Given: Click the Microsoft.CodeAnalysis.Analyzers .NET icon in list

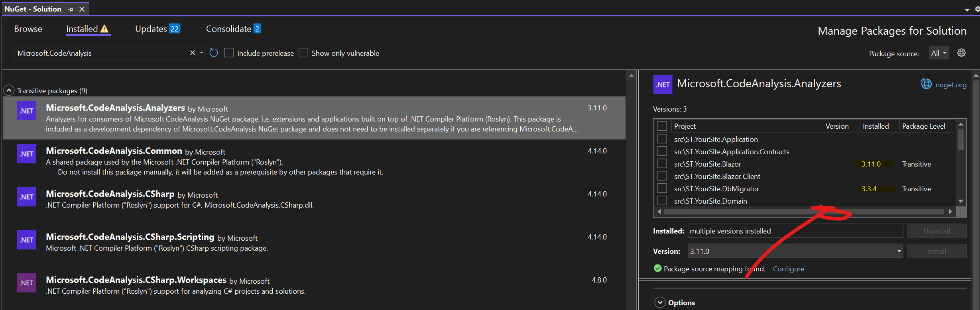Looking at the screenshot, I should 27,111.
